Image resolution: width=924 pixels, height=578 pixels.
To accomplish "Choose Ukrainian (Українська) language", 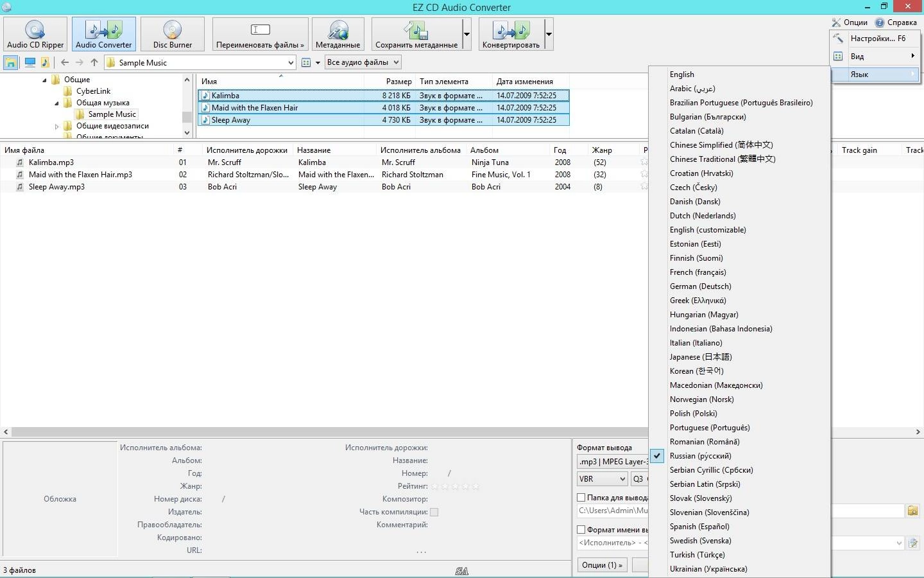I will [x=739, y=569].
